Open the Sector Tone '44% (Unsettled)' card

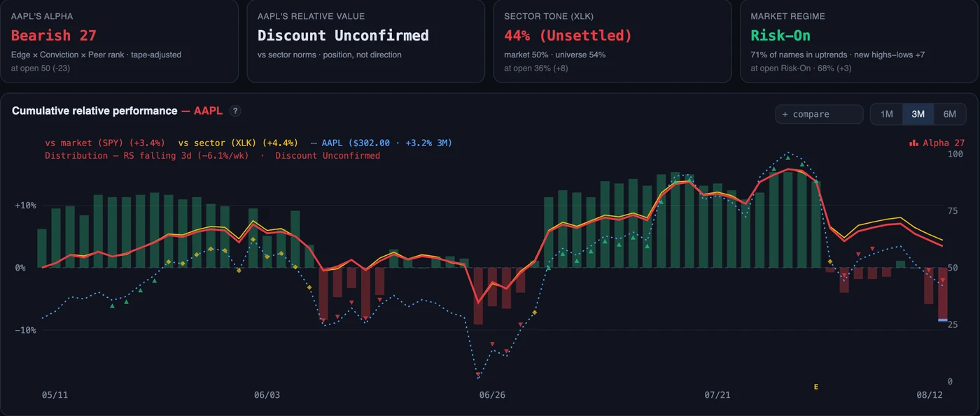[612, 41]
